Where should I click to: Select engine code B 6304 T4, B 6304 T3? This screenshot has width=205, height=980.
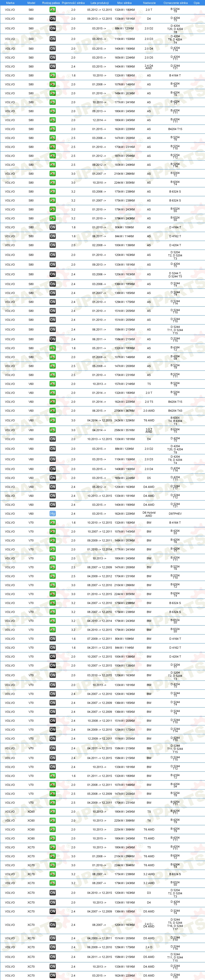tap(175, 421)
